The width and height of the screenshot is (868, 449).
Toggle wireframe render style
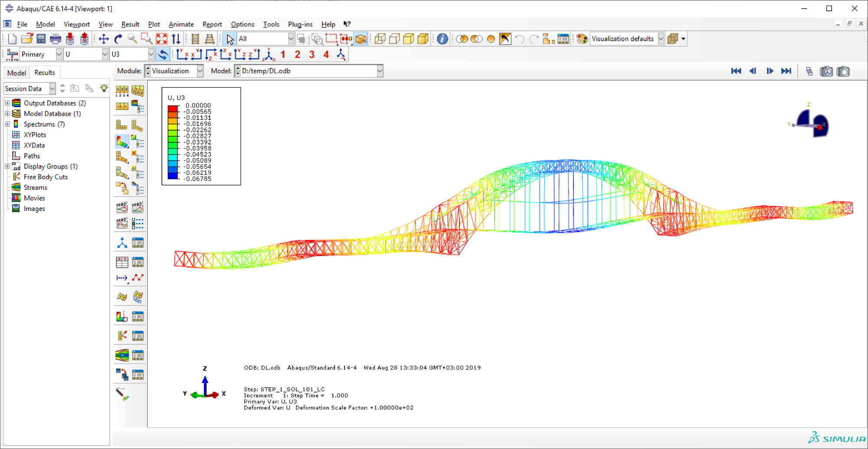point(380,39)
